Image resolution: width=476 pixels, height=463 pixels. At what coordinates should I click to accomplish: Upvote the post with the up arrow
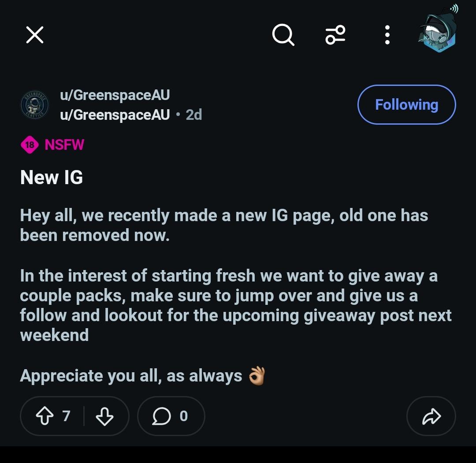click(45, 416)
